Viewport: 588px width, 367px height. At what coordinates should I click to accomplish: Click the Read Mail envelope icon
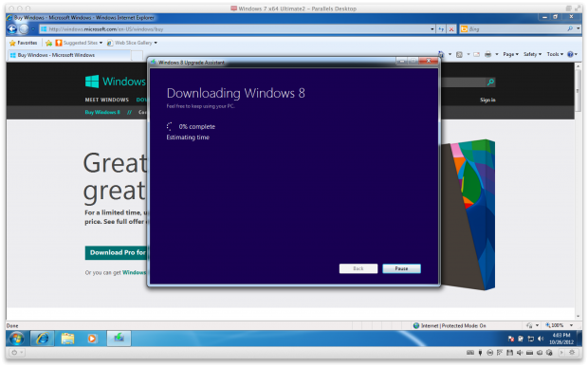tap(477, 54)
